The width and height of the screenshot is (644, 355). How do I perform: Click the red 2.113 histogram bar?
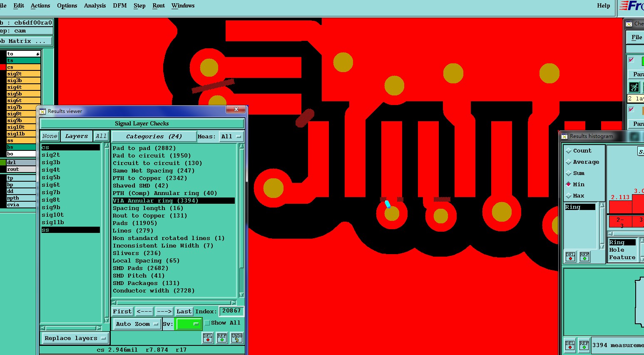point(620,207)
